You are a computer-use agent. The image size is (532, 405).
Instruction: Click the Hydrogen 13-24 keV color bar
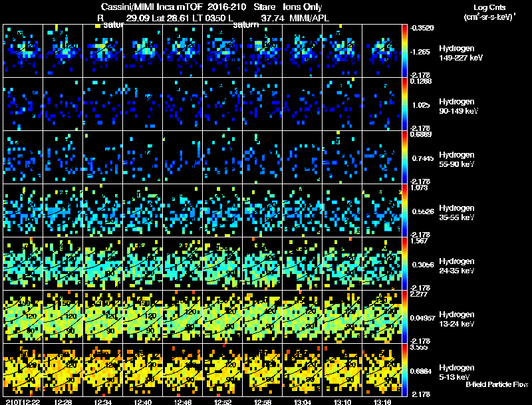[404, 317]
